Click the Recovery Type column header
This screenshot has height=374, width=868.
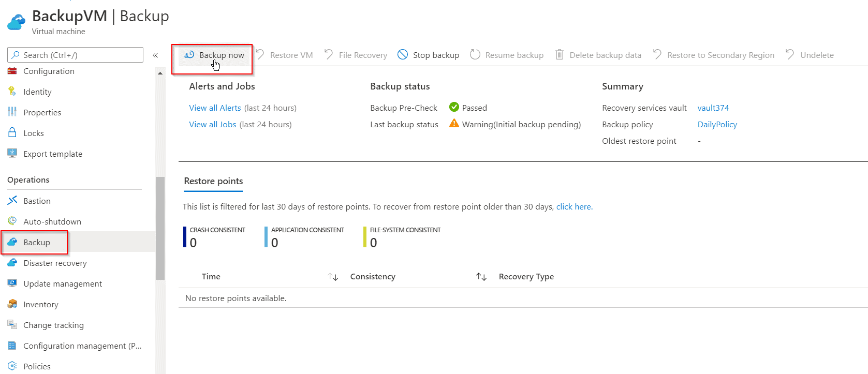[x=526, y=276]
